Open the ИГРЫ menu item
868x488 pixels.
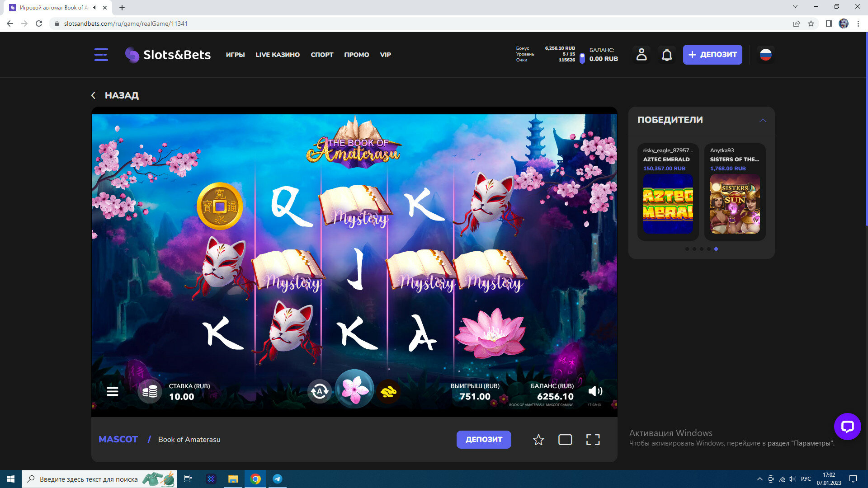(x=235, y=55)
